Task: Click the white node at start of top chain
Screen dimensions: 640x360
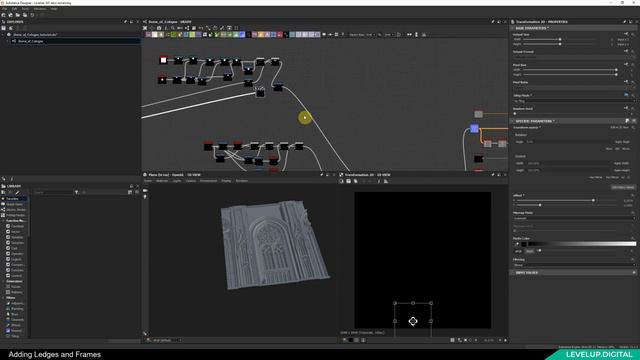Action: 163,60
